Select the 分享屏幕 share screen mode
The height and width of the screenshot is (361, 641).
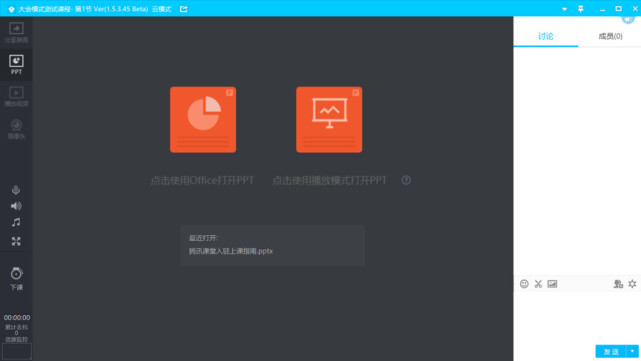pos(16,33)
